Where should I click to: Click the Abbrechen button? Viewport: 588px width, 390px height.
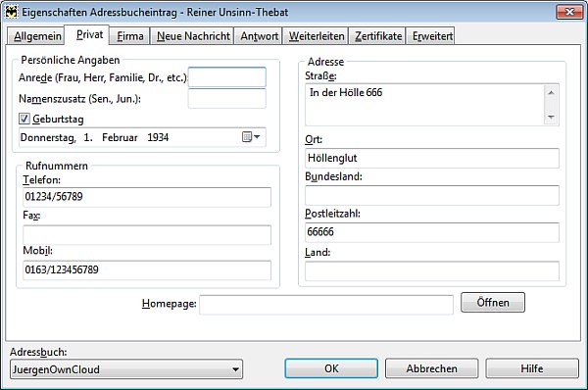pyautogui.click(x=431, y=368)
